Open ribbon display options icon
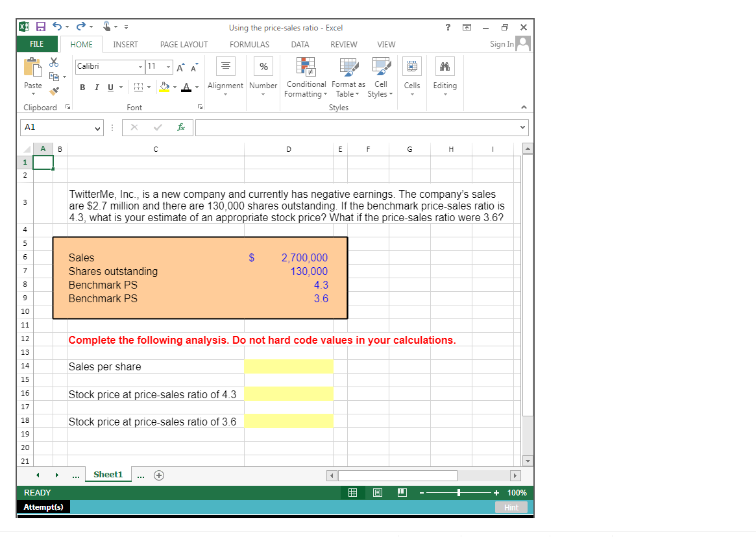756x537 pixels. coord(467,27)
